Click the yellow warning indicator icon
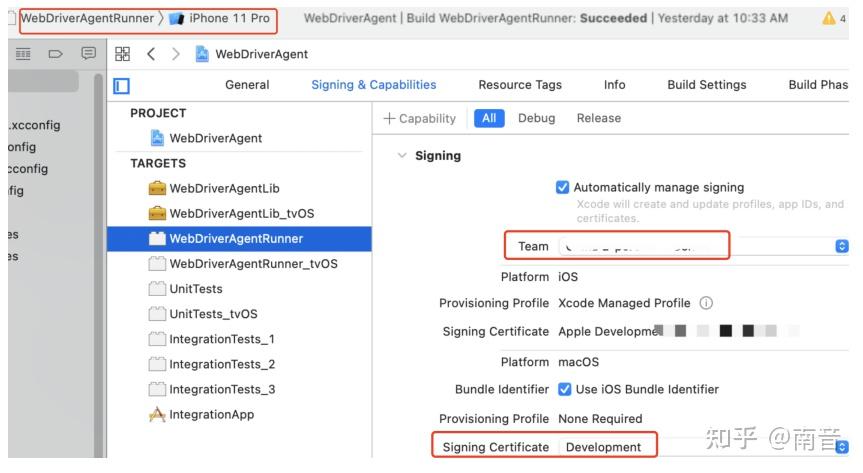The image size is (863, 473). coord(828,18)
